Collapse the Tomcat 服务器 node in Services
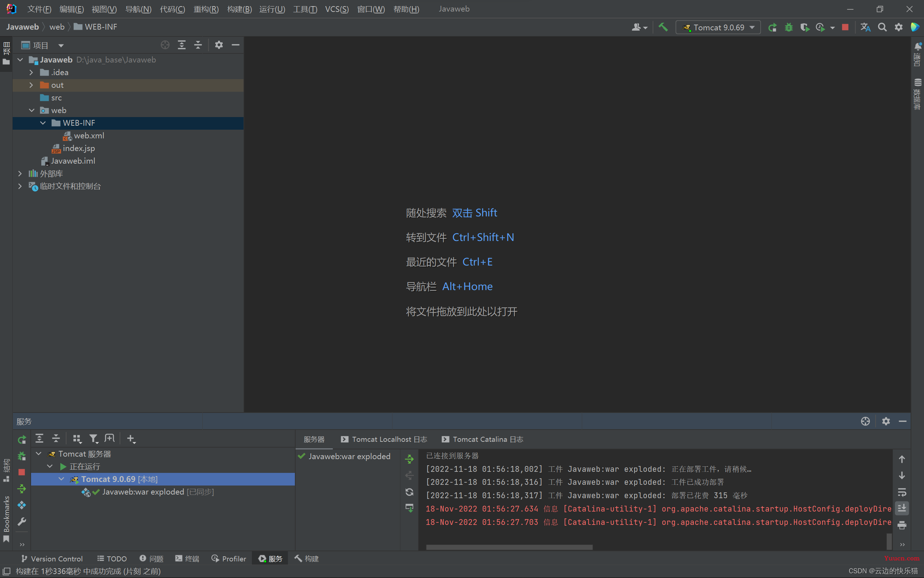This screenshot has height=578, width=924. 39,454
